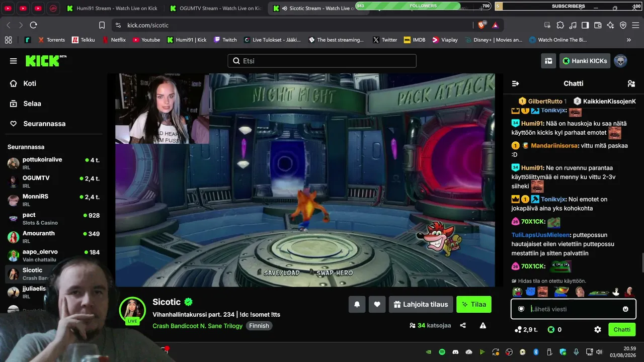Image resolution: width=644 pixels, height=362 pixels.
Task: Reload the page in the browser
Action: [34, 25]
